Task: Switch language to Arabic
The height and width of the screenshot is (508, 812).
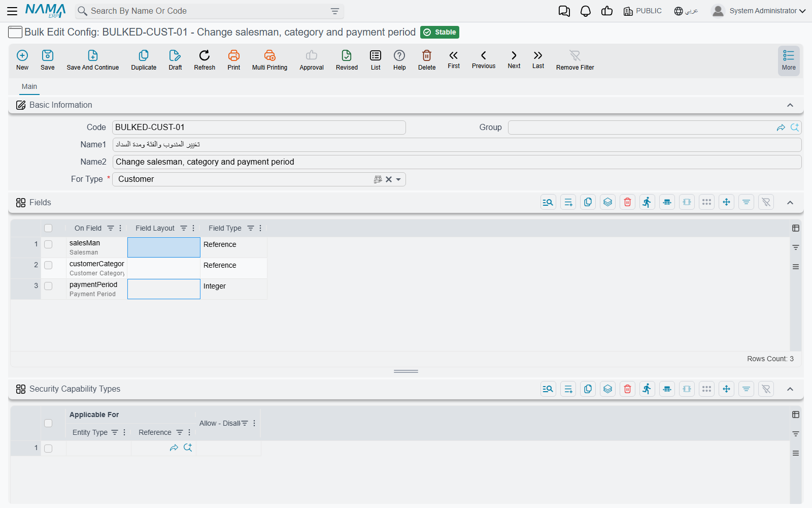Action: pos(686,11)
